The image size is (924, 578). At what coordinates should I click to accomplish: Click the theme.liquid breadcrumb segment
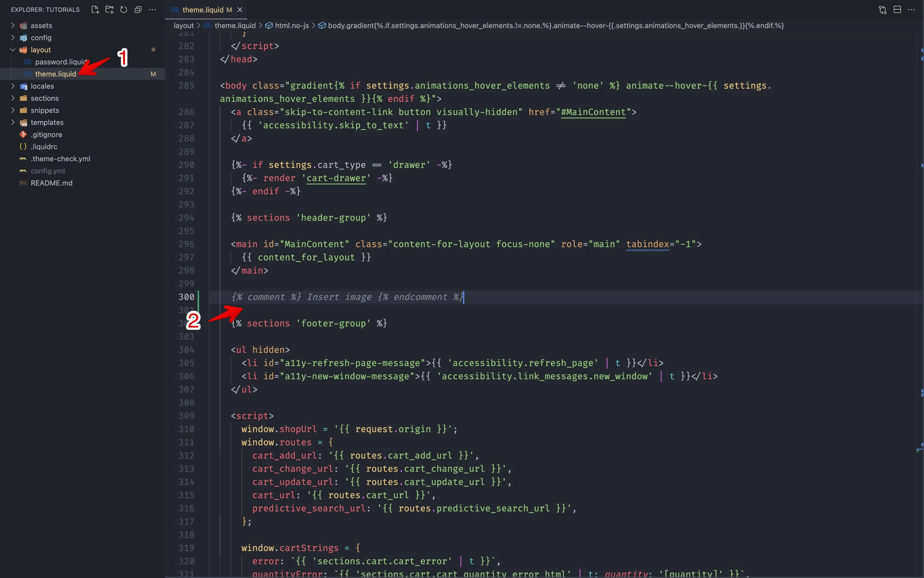click(x=235, y=26)
